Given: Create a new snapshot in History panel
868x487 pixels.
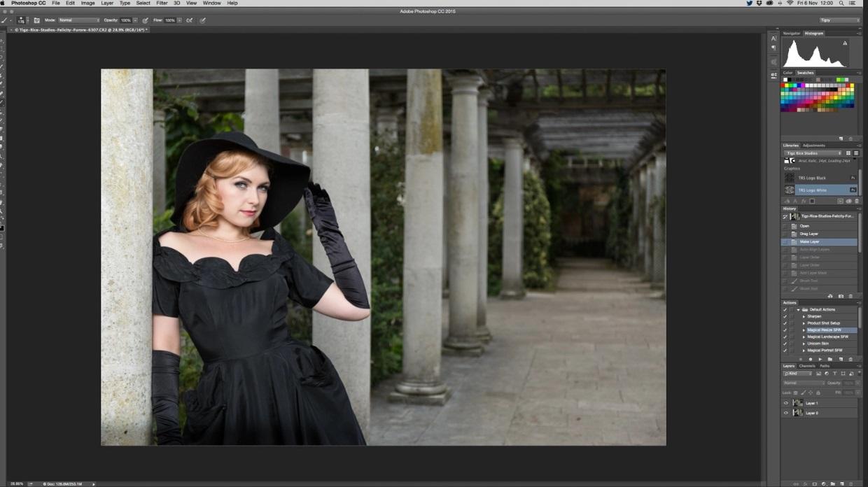Looking at the screenshot, I should (x=841, y=296).
